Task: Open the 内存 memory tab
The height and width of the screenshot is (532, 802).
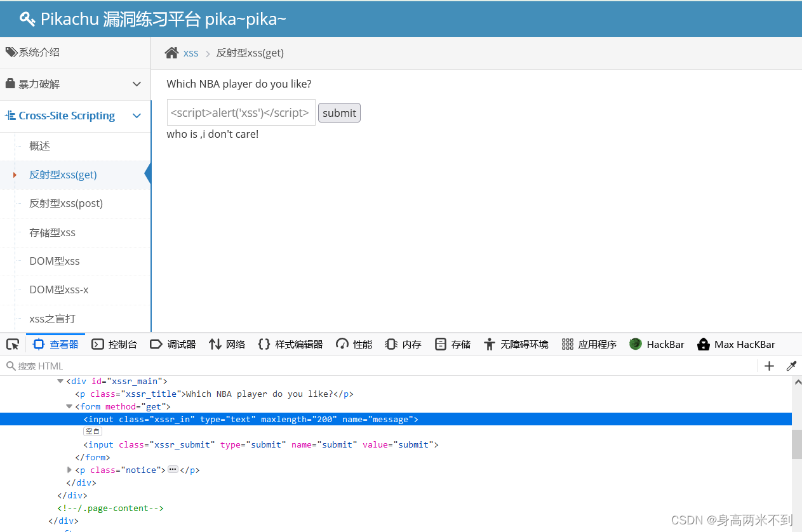Action: tap(403, 344)
